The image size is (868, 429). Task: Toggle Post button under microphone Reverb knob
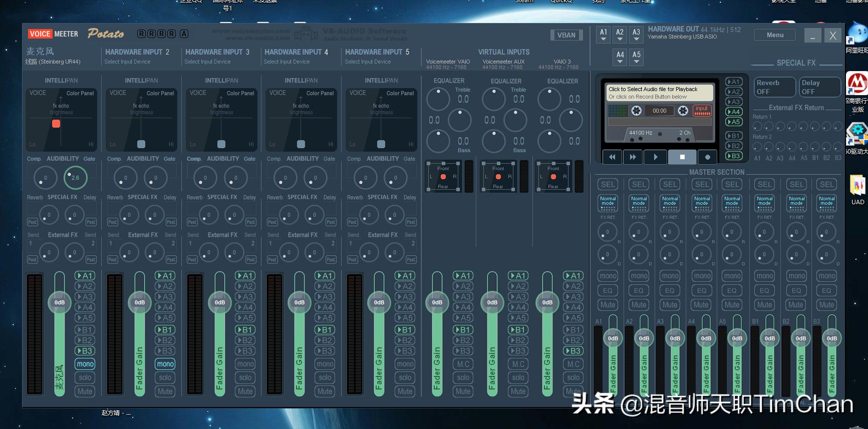(33, 222)
